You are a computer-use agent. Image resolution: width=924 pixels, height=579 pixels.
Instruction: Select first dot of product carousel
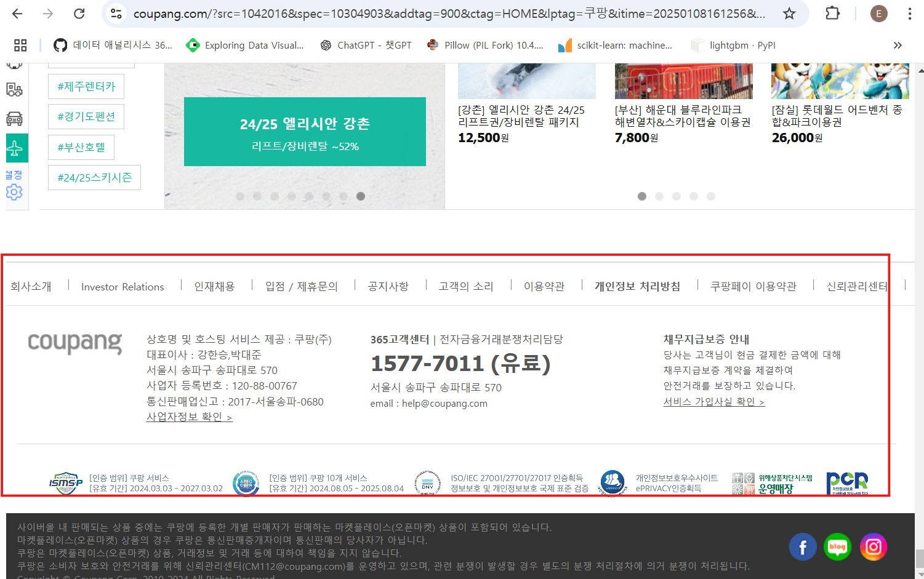[x=642, y=196]
